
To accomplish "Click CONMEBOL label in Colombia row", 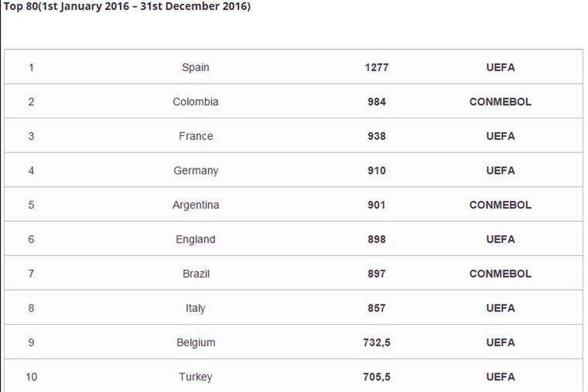I will point(500,101).
